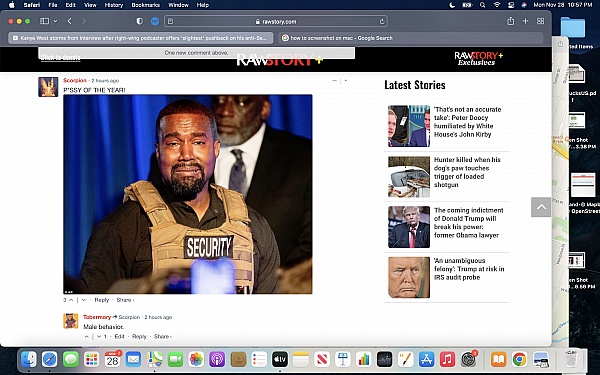This screenshot has width=600, height=375.
Task: Go back with the left arrow button
Action: [70, 21]
